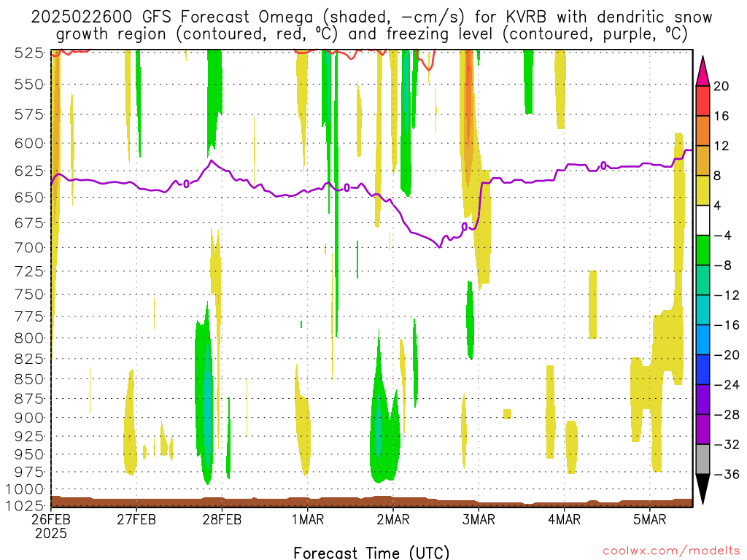Click the 550 pressure level label

[x=29, y=85]
